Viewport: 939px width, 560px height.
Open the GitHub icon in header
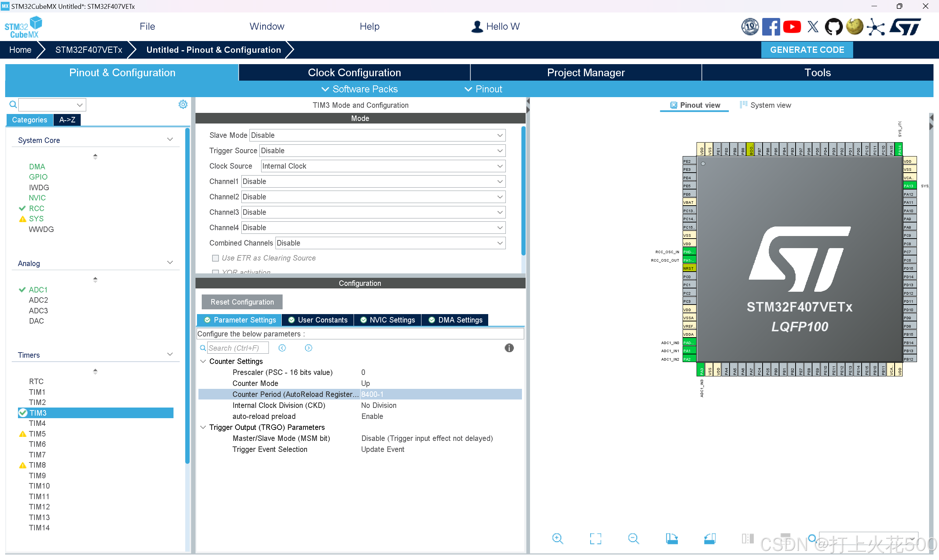[x=833, y=27]
